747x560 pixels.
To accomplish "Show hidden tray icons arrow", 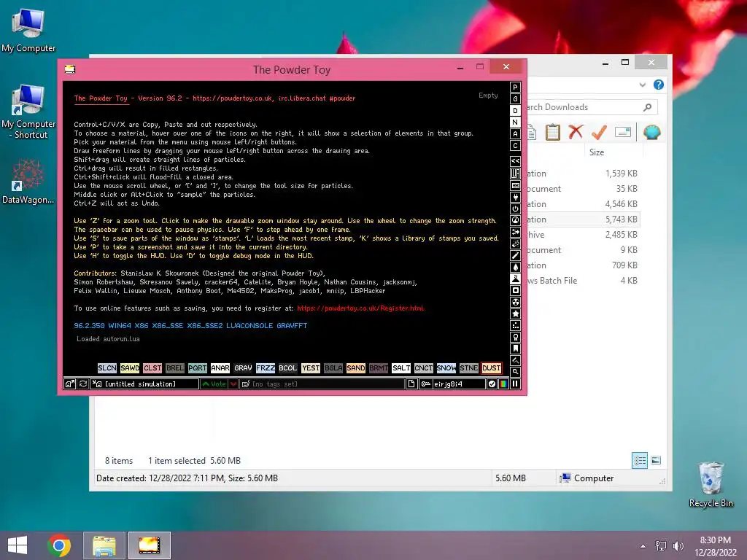I will (x=643, y=546).
